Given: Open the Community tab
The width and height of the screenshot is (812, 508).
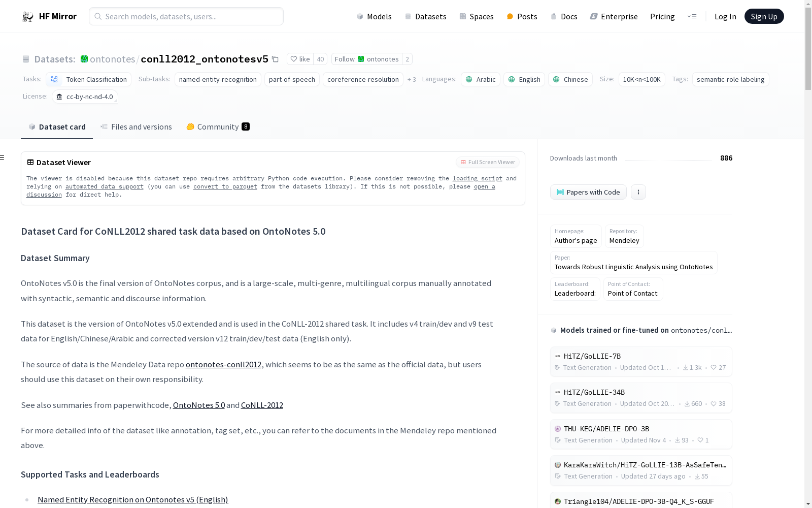Looking at the screenshot, I should click(218, 127).
